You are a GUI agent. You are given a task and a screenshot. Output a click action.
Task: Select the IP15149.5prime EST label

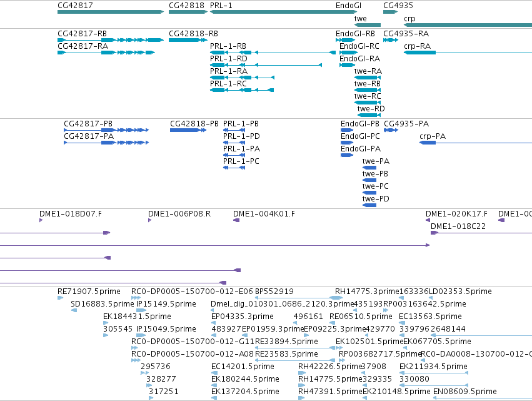click(x=166, y=304)
